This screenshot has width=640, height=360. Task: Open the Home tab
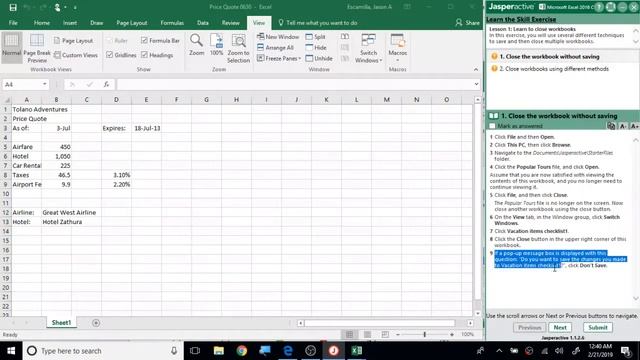(x=42, y=23)
